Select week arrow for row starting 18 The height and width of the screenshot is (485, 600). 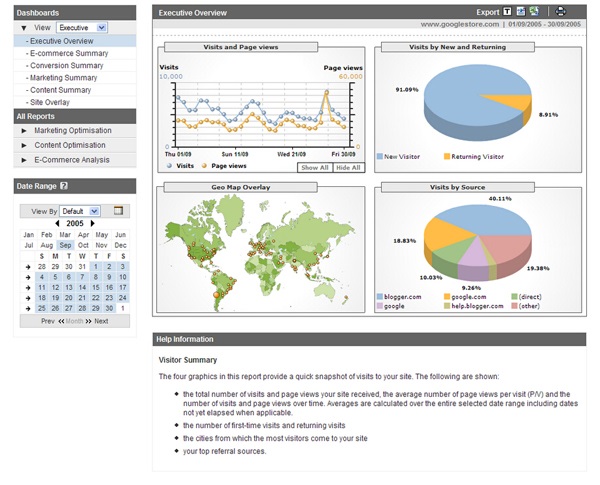pyautogui.click(x=28, y=298)
